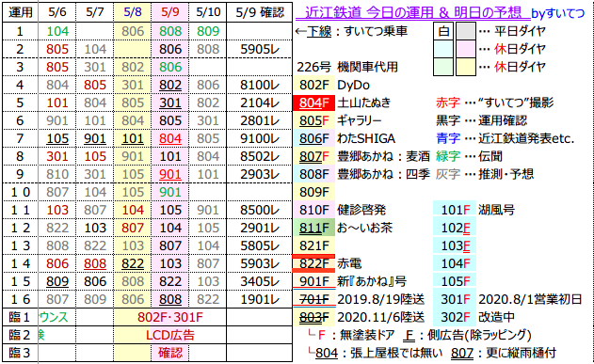Select red underlined 901 in row 9, 5/9
The height and width of the screenshot is (364, 594).
pos(170,174)
